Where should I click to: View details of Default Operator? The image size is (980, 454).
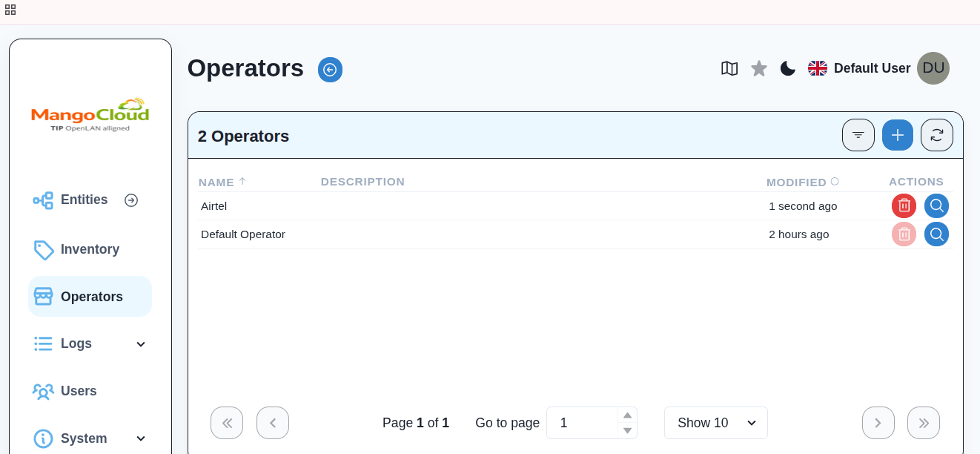[x=936, y=234]
